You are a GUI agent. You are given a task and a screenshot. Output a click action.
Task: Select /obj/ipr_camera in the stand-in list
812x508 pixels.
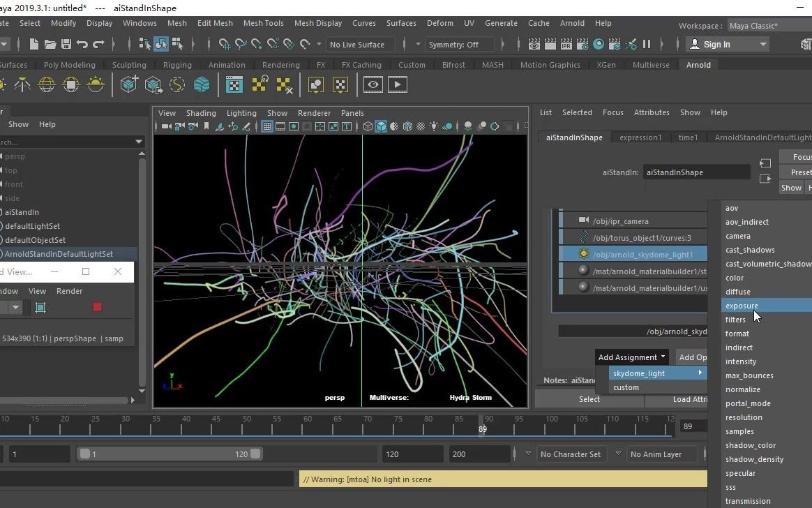click(x=620, y=221)
